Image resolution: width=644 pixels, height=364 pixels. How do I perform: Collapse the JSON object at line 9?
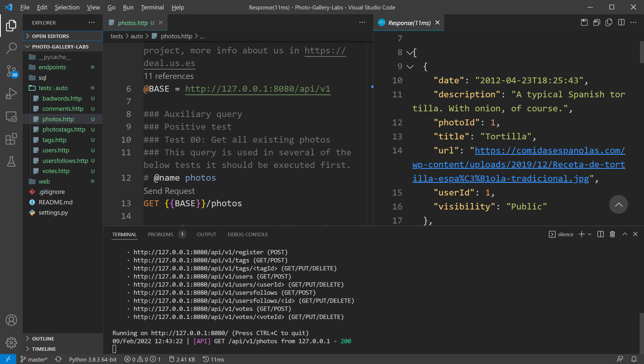410,66
